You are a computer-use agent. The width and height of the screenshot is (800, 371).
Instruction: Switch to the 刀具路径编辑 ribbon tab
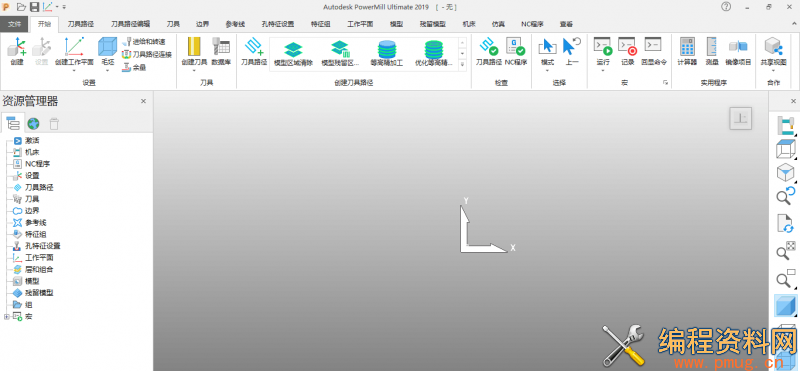tap(131, 24)
